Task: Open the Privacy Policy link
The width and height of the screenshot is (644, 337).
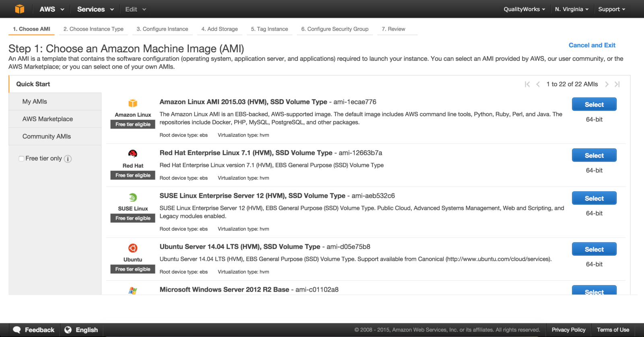Action: click(x=568, y=330)
